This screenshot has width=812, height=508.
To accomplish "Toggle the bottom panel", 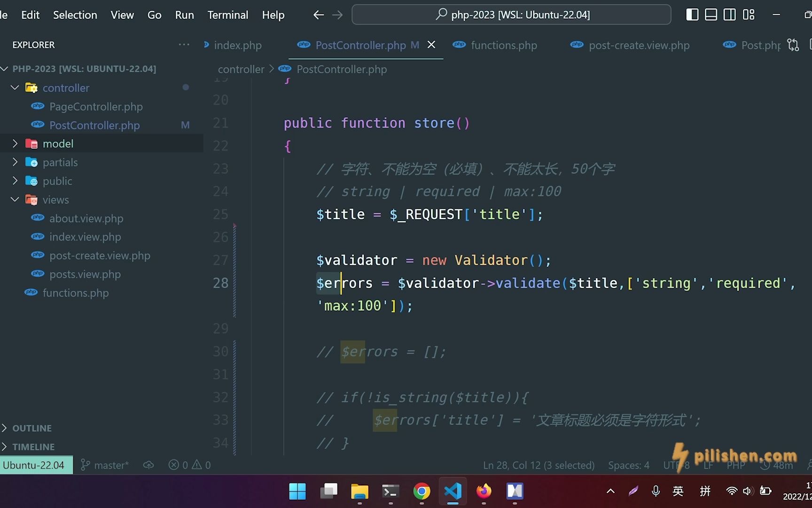I will point(710,15).
